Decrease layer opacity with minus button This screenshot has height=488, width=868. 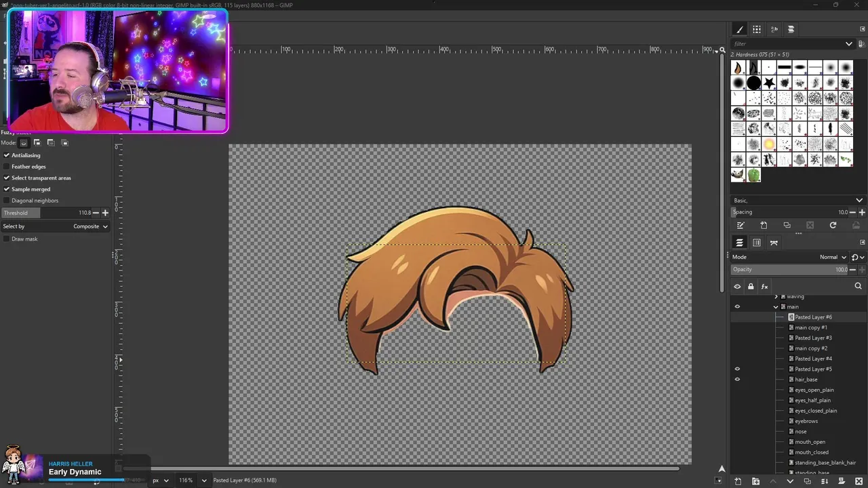[x=852, y=270]
